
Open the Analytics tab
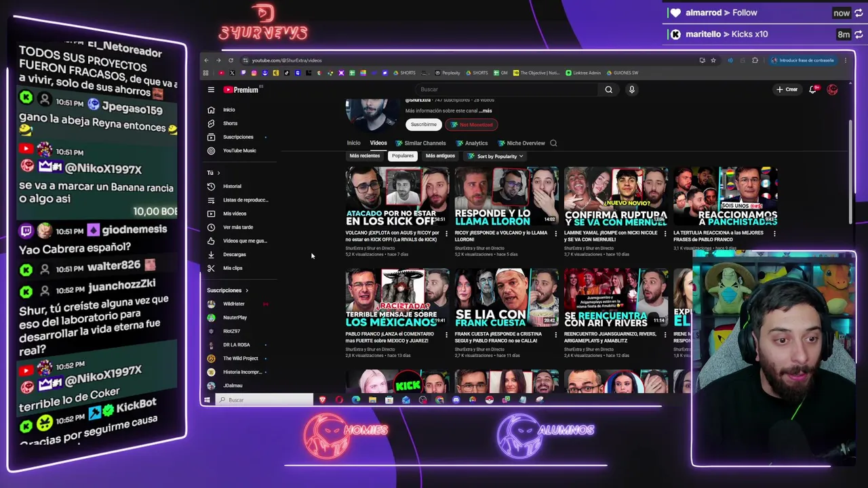(x=472, y=143)
